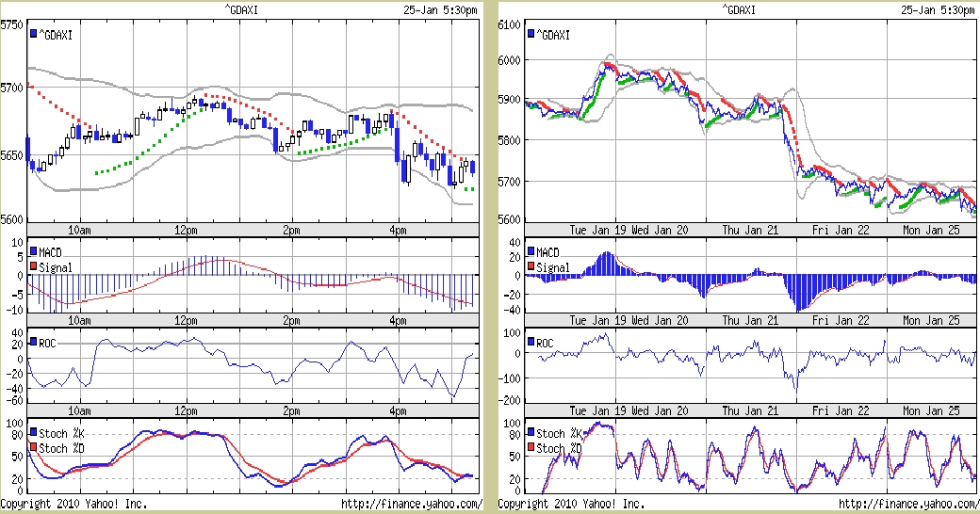Viewport: 980px width, 514px height.
Task: Click the red Stoch %D swatch in right chart
Action: click(531, 448)
